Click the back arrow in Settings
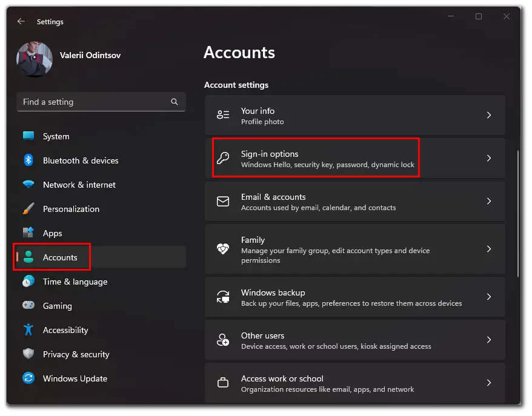532x416 pixels. (21, 21)
